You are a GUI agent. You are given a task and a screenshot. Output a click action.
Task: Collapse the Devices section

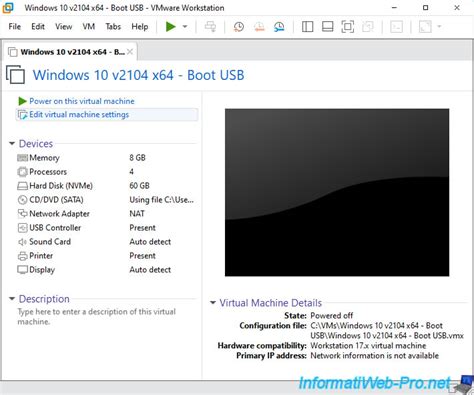point(12,144)
